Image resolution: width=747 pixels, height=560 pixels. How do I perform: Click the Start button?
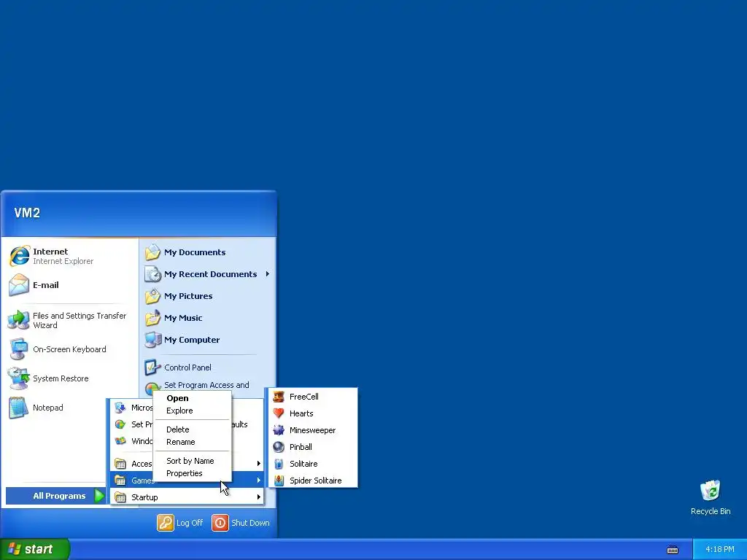pos(35,549)
